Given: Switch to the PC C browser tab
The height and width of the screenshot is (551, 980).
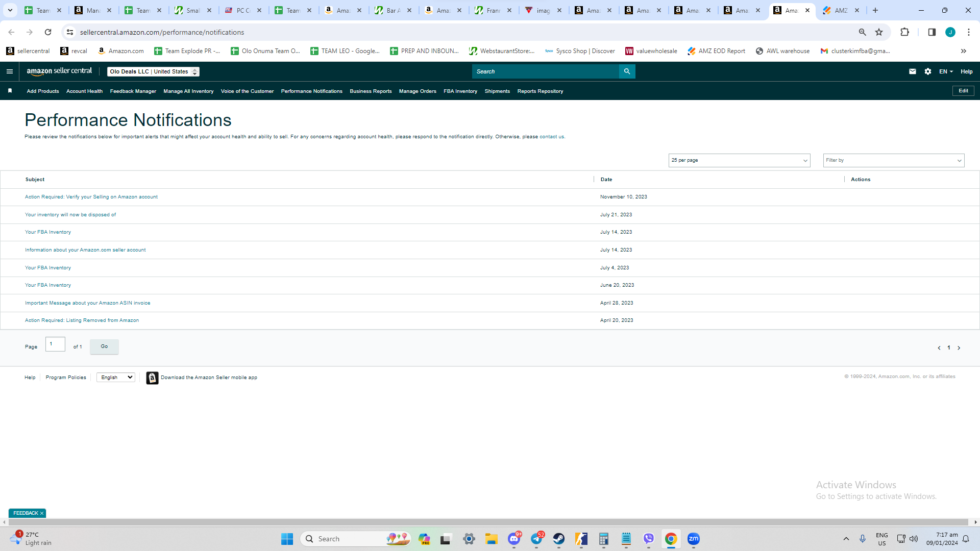Looking at the screenshot, I should (244, 10).
